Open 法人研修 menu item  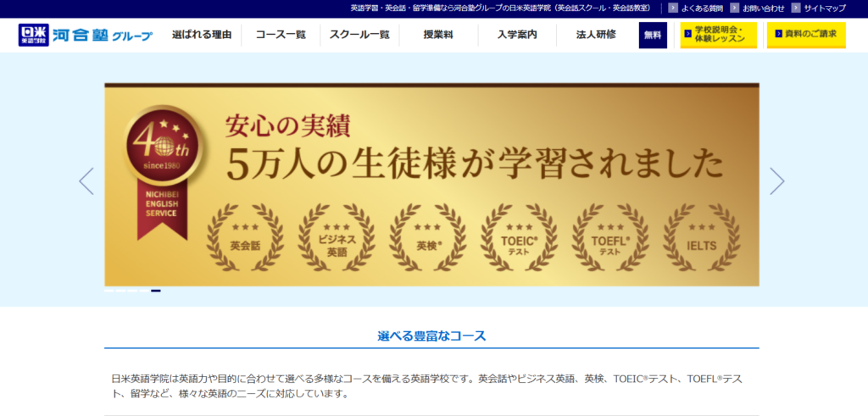click(x=596, y=35)
